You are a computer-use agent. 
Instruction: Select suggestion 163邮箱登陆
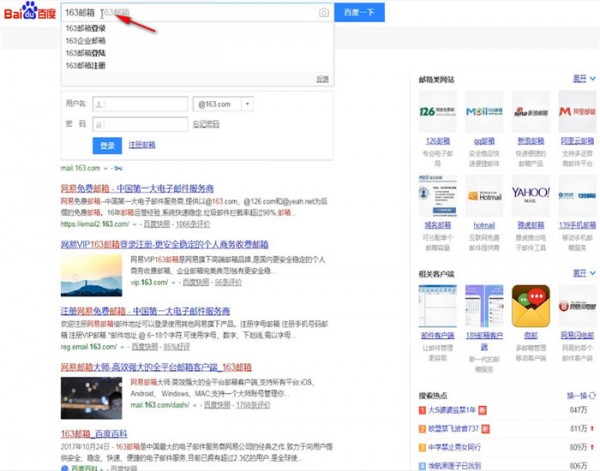click(85, 53)
